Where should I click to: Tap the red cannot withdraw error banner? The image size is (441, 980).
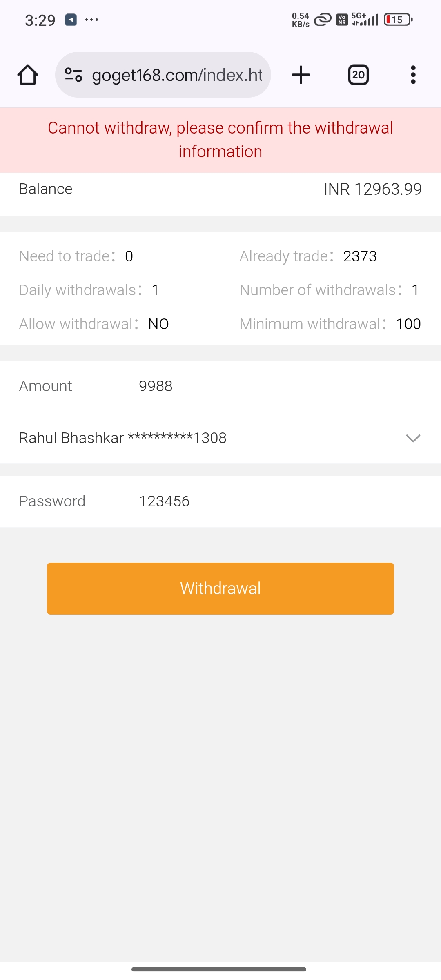click(x=220, y=140)
